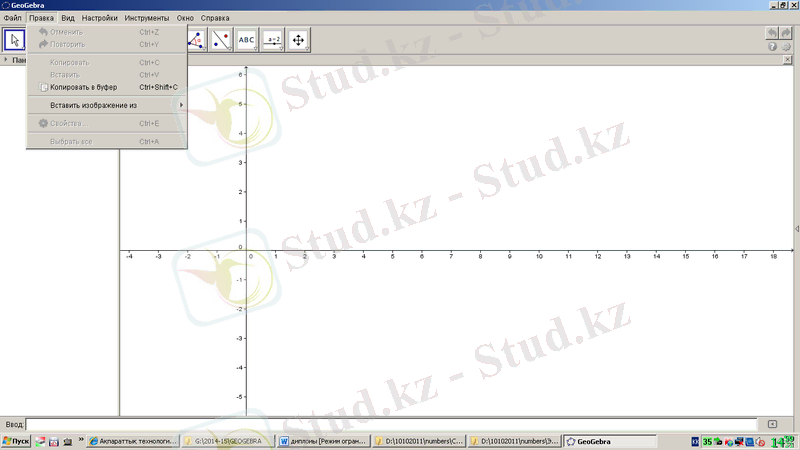Click the x-axis label 18
Image resolution: width=800 pixels, height=450 pixels.
point(774,257)
